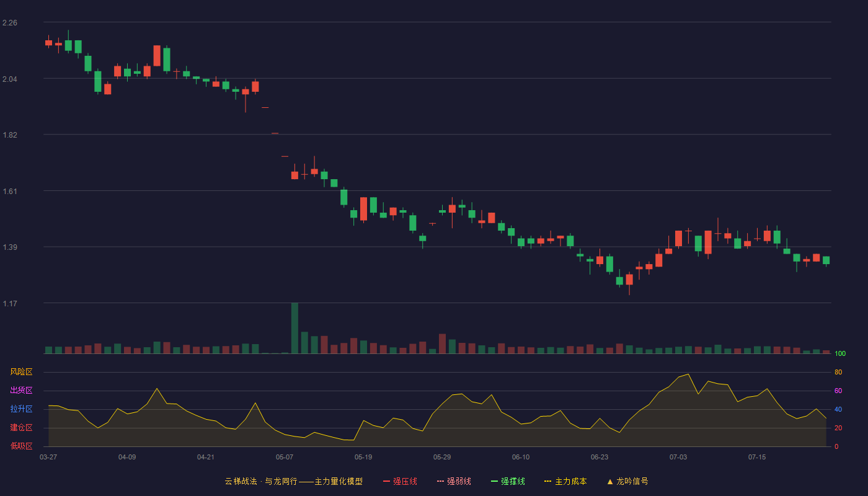Click the 05-07 date axis label
Image resolution: width=868 pixels, height=496 pixels.
(x=285, y=457)
